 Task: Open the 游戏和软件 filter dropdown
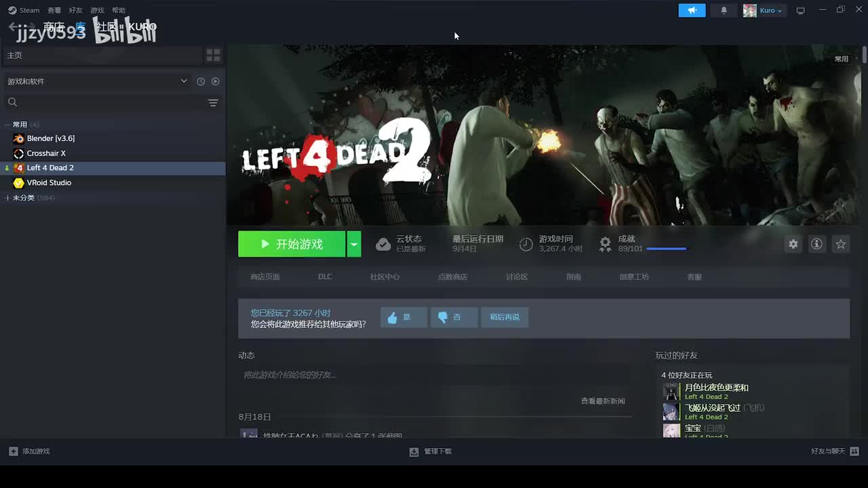coord(97,81)
